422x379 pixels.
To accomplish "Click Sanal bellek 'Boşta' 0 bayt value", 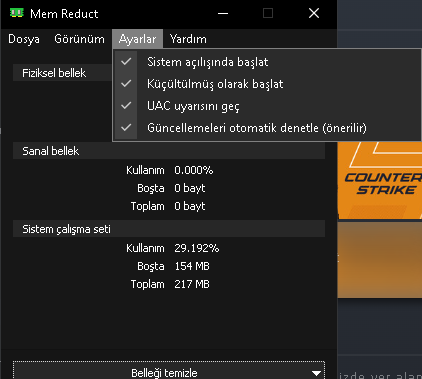I will [190, 188].
